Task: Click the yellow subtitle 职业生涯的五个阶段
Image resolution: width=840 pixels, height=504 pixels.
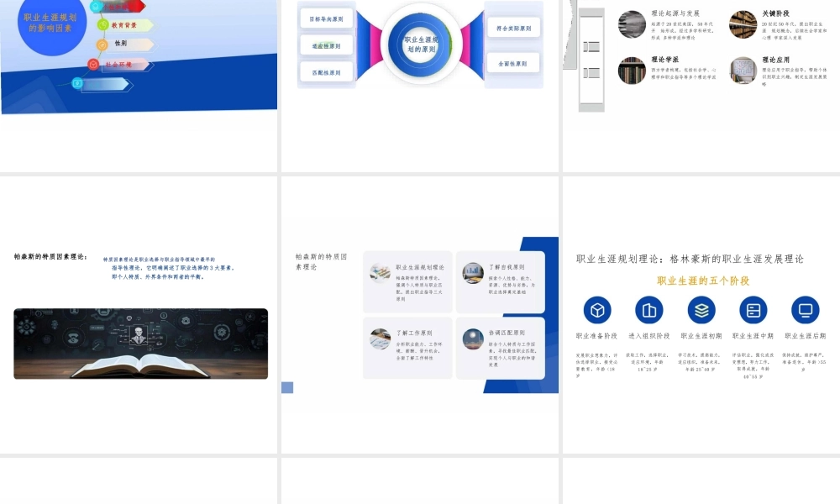Action: (703, 281)
